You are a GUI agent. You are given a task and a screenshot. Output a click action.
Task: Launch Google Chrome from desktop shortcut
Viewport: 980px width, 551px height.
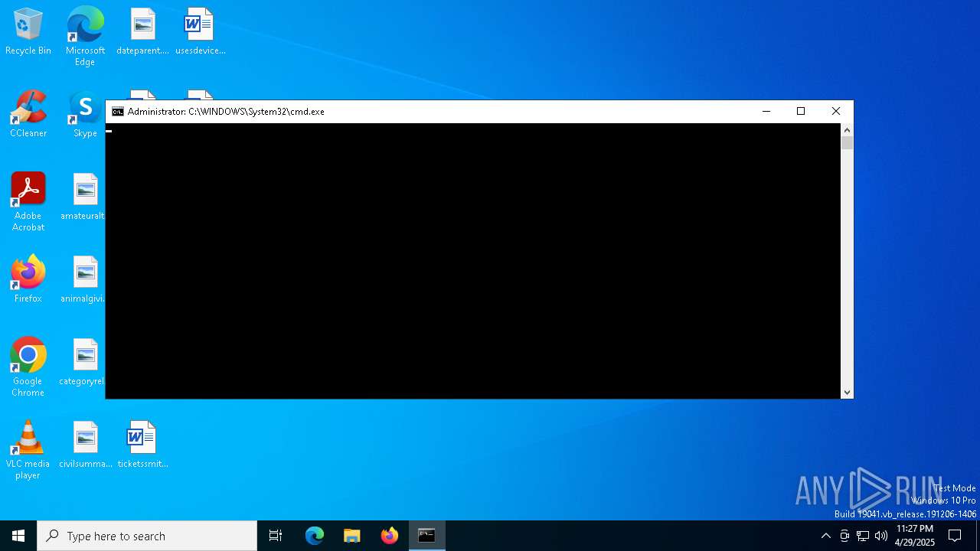(x=28, y=367)
